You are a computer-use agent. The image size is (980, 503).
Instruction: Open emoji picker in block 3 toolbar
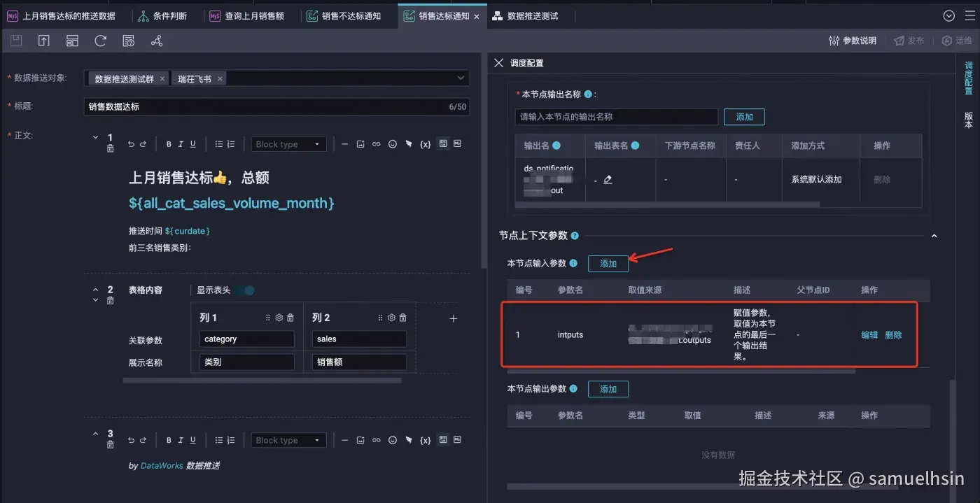(393, 440)
